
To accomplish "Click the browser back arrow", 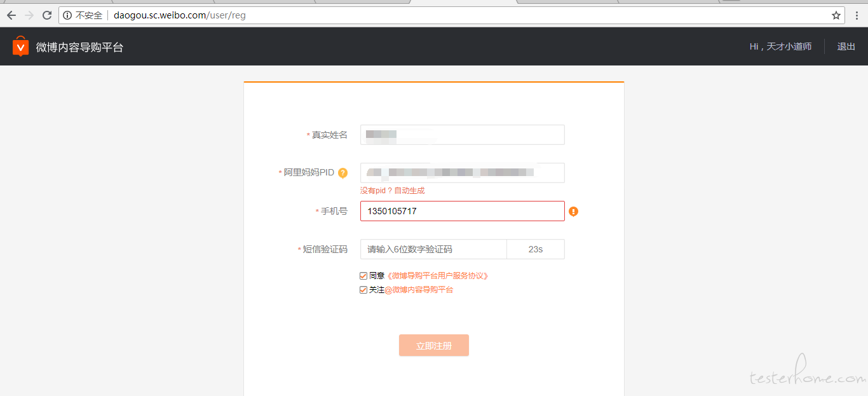I will pos(11,15).
